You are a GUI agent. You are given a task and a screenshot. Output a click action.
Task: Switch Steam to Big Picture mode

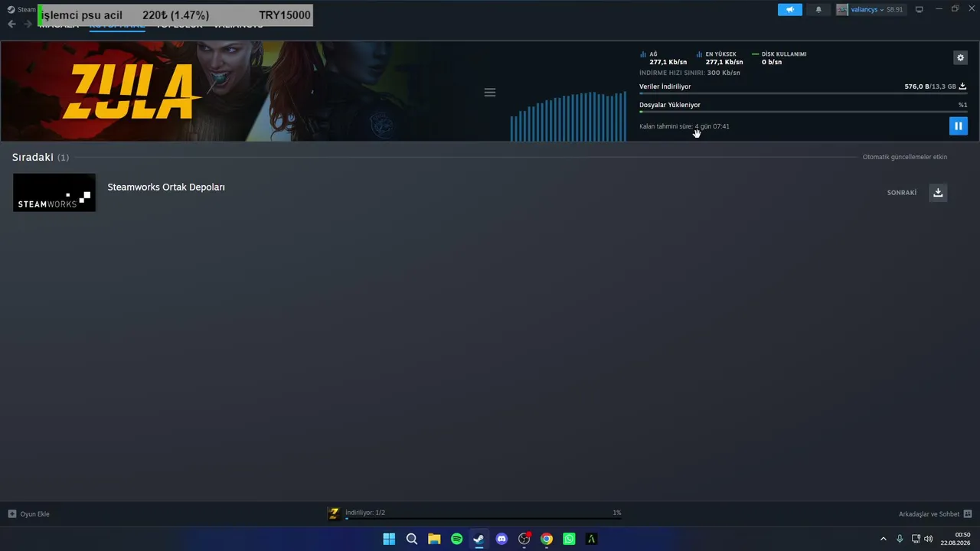point(920,9)
